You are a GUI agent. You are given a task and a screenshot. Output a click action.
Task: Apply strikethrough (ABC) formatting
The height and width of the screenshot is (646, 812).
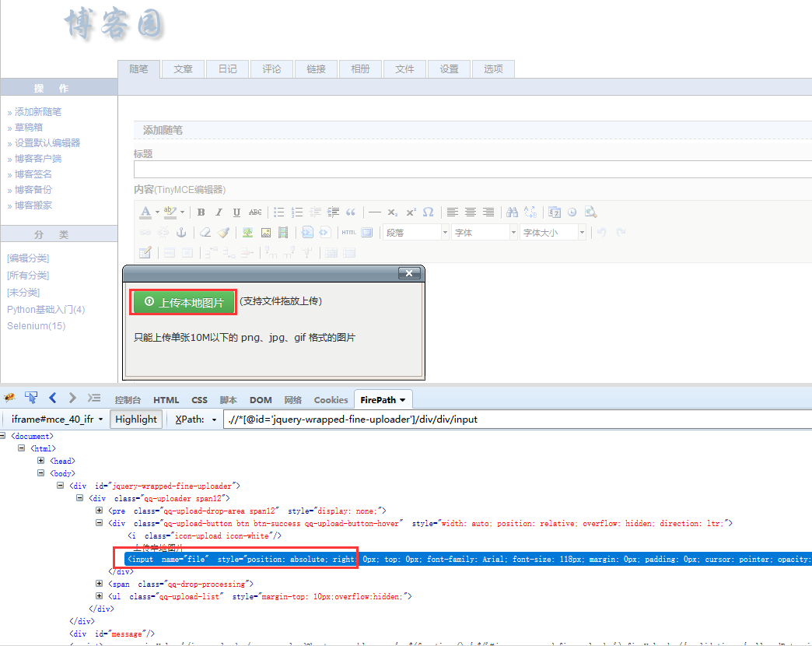255,212
